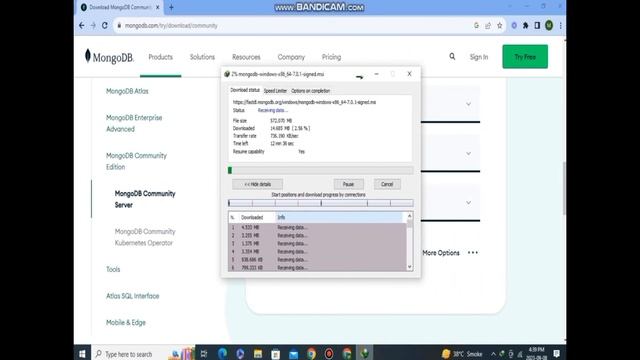Screen dimensions: 640x360
Task: Open the Company menu
Action: [291, 57]
